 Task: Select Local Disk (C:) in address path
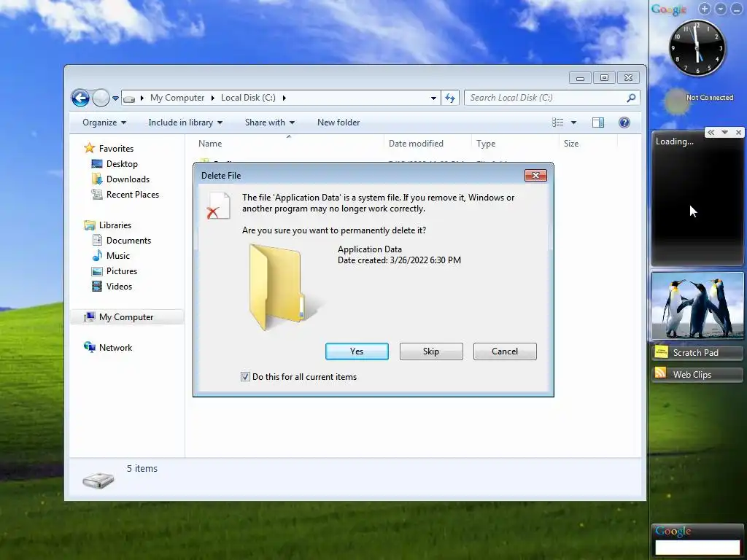[x=248, y=98]
